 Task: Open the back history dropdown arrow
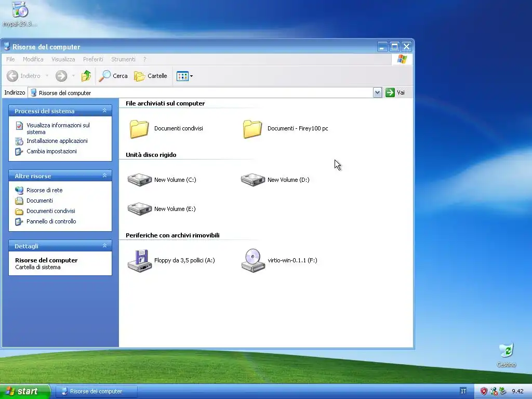(47, 76)
